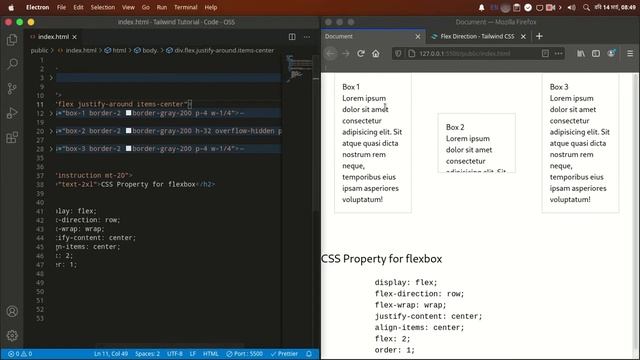Toggle Prettier status bar item
640x360 pixels.
[x=284, y=354]
